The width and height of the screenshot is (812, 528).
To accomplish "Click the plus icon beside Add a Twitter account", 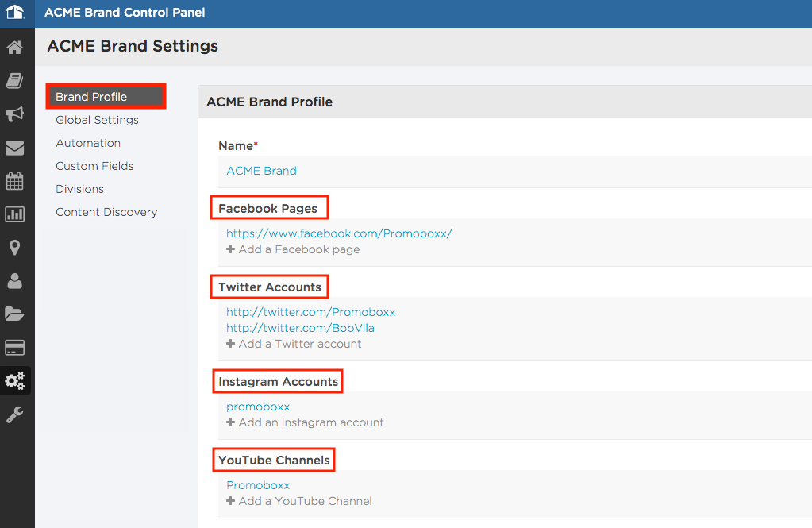I will 230,344.
